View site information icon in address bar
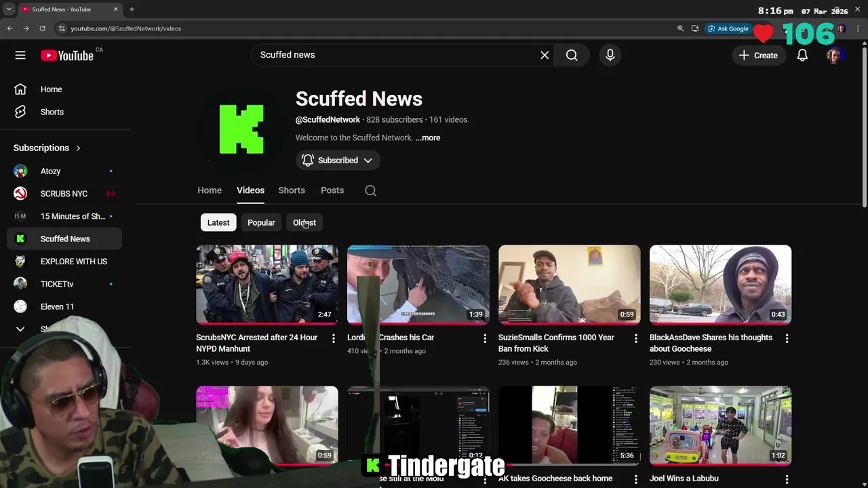The image size is (868, 488). point(62,28)
